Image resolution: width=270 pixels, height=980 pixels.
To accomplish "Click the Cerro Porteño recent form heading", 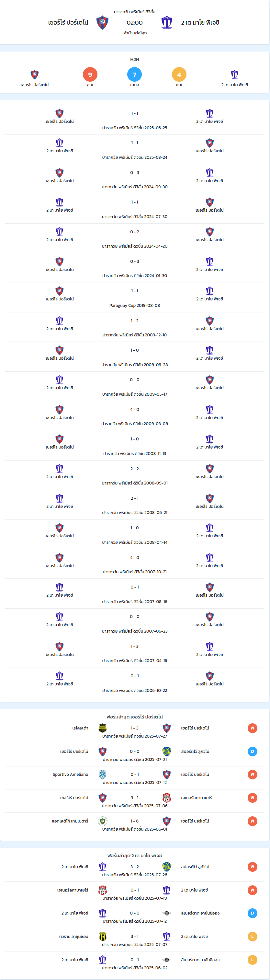I will click(x=135, y=717).
